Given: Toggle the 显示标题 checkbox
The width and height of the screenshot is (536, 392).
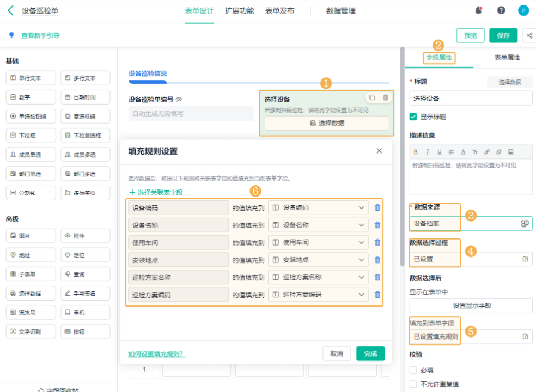Looking at the screenshot, I should 413,117.
